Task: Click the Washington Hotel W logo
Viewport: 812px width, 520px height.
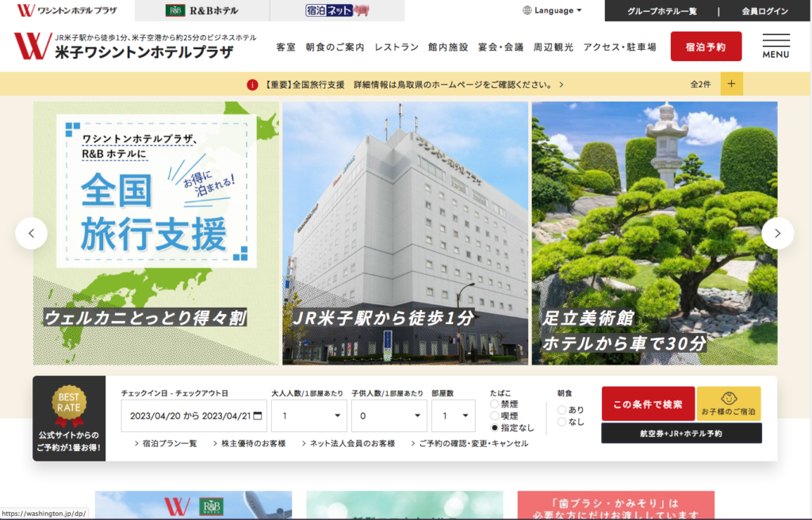Action: [x=32, y=45]
